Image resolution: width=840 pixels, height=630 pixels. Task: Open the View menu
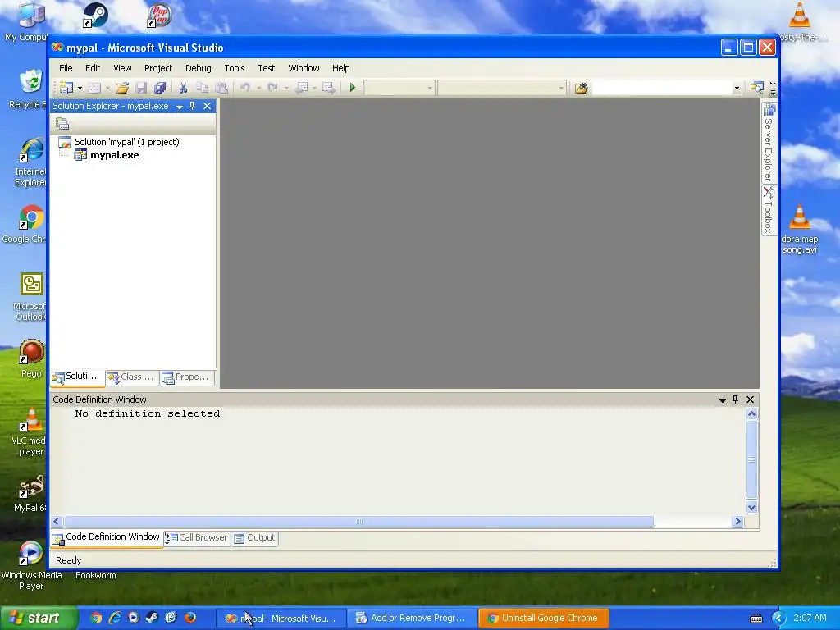pos(122,68)
